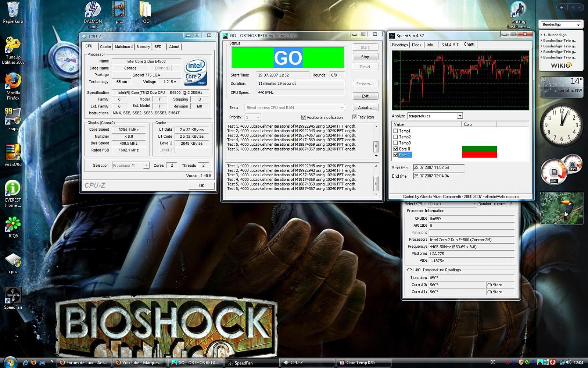Open the Anfang LostPlanet desktop shortcut
This screenshot has width=588, height=368.
(519, 15)
